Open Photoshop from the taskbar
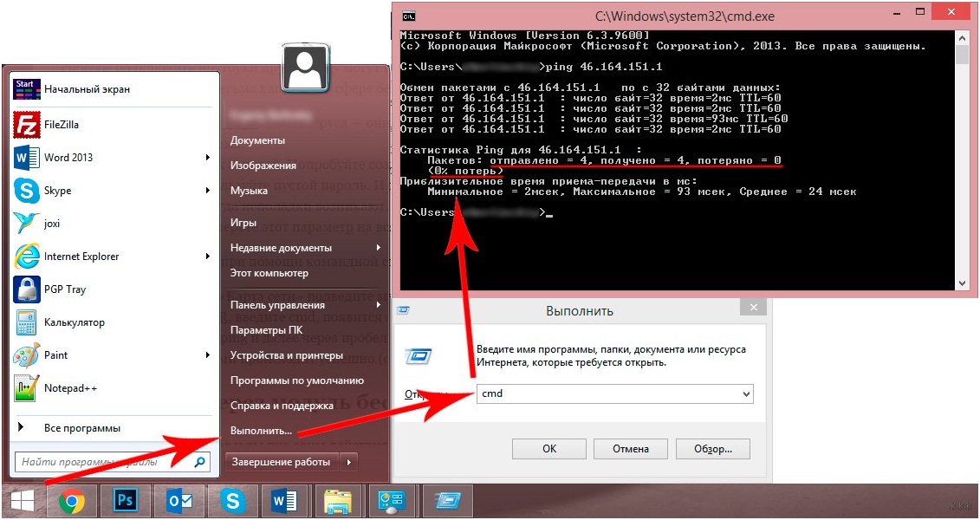980x520 pixels. point(127,501)
